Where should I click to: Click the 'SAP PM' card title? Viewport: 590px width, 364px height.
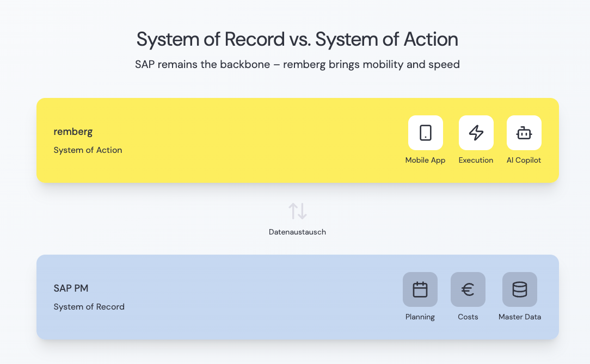pyautogui.click(x=71, y=288)
